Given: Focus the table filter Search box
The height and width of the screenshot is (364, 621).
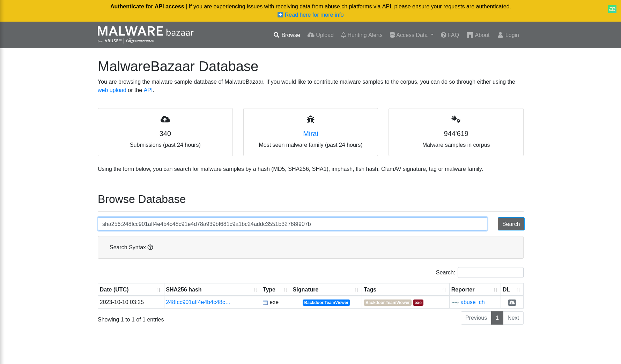Looking at the screenshot, I should click(490, 272).
